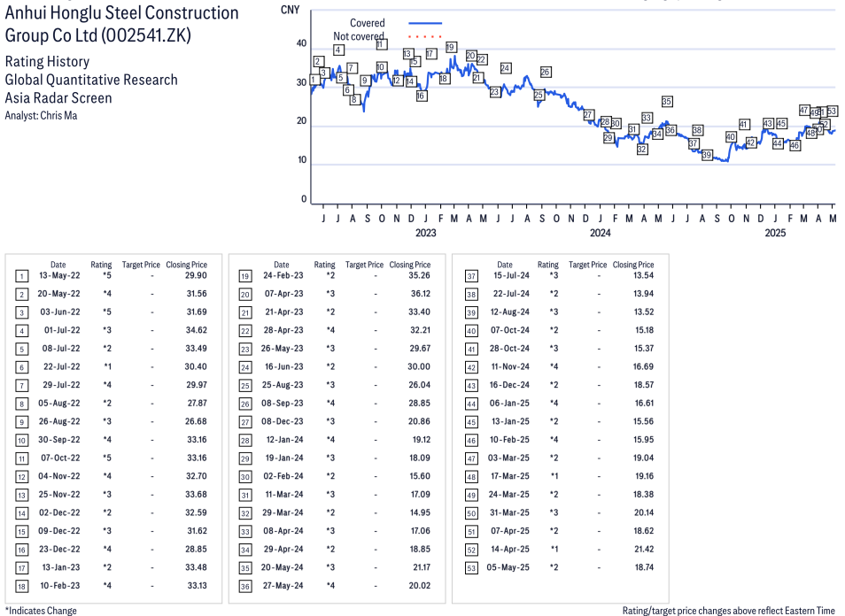Click the date 05-May-25
Viewport: 845px width, 616px height.
point(508,567)
